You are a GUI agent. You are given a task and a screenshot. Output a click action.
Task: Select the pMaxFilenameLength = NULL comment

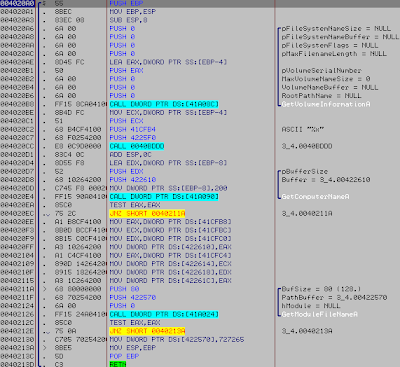(x=334, y=54)
